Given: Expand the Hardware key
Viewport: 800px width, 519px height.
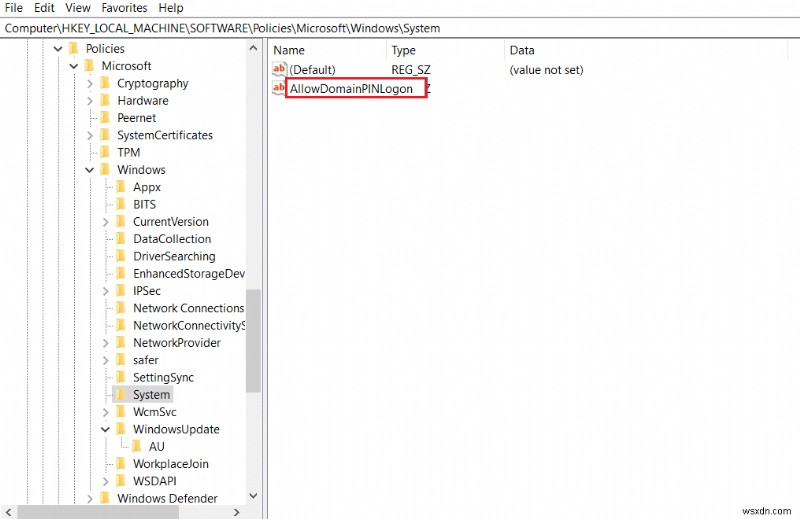Looking at the screenshot, I should click(x=90, y=101).
